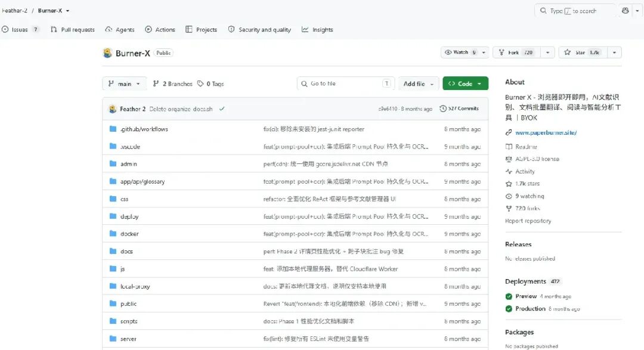View the Insights tab
Screen dimensions: 644x350
point(317,30)
